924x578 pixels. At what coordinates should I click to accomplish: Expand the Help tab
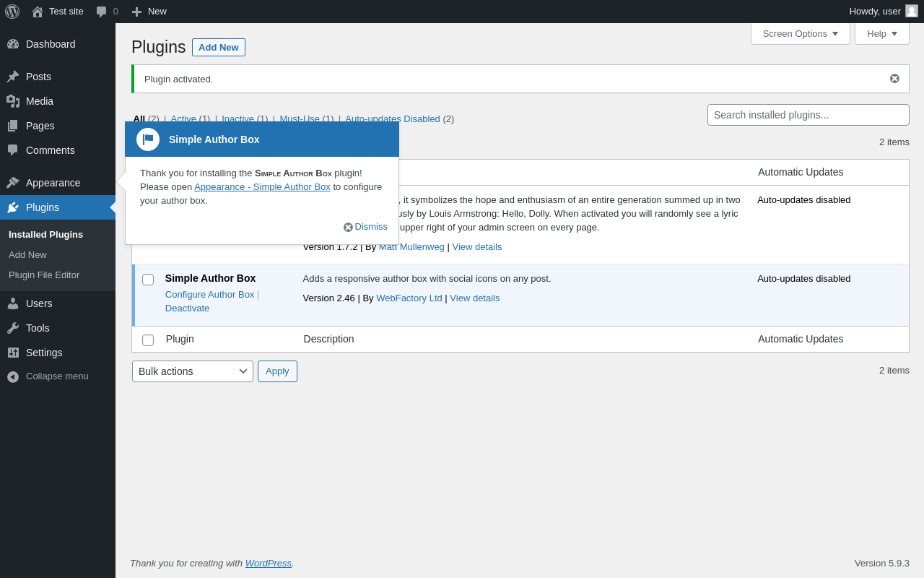882,33
